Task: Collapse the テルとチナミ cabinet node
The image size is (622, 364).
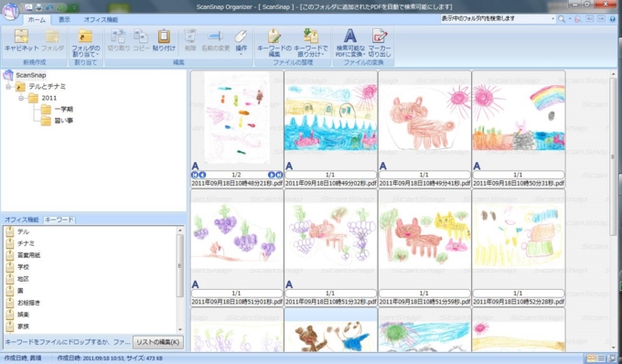Action: (8, 87)
